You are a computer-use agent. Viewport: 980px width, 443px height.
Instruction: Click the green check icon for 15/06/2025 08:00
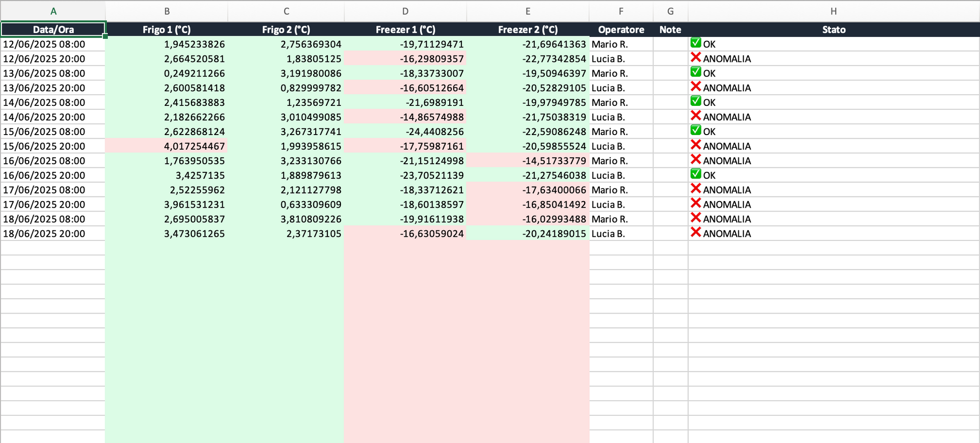pyautogui.click(x=695, y=131)
